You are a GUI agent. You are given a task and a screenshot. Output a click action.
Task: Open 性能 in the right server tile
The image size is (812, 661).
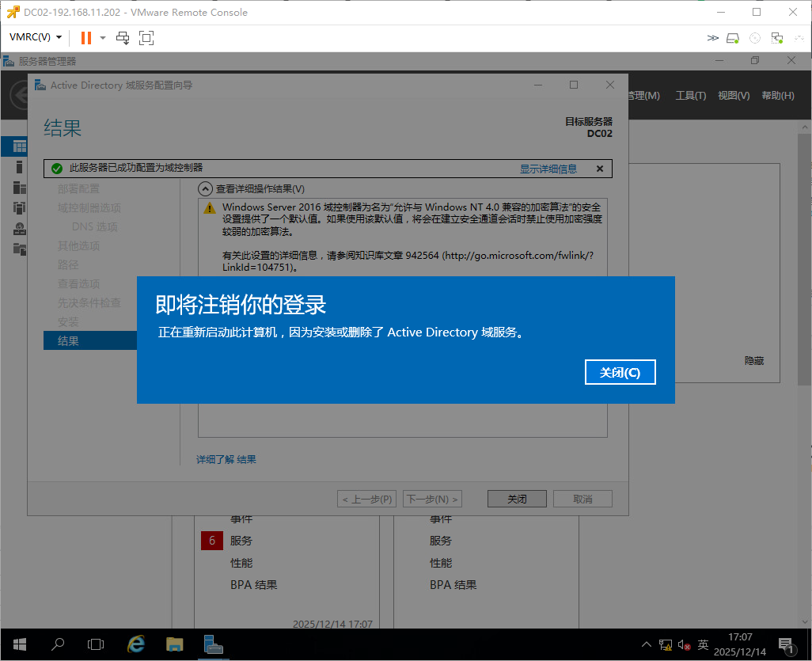(x=441, y=563)
